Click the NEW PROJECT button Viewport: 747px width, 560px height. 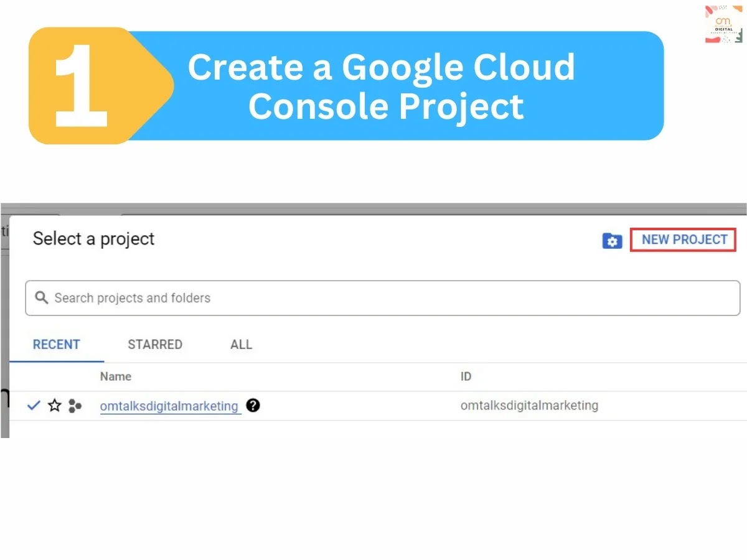(x=684, y=240)
